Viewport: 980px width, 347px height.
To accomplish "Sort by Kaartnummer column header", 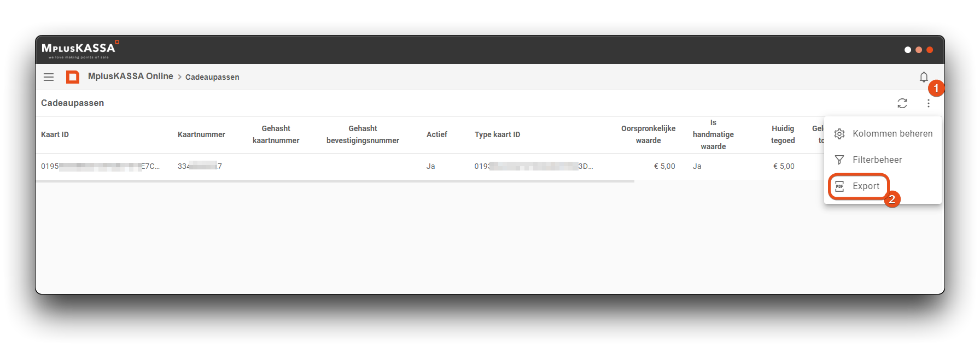I will coord(201,134).
